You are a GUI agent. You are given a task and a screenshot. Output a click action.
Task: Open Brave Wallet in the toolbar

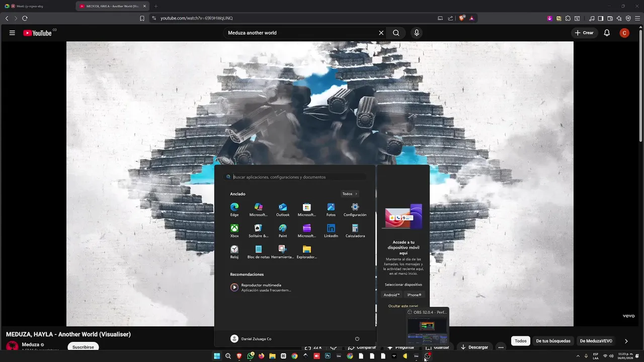pyautogui.click(x=610, y=18)
